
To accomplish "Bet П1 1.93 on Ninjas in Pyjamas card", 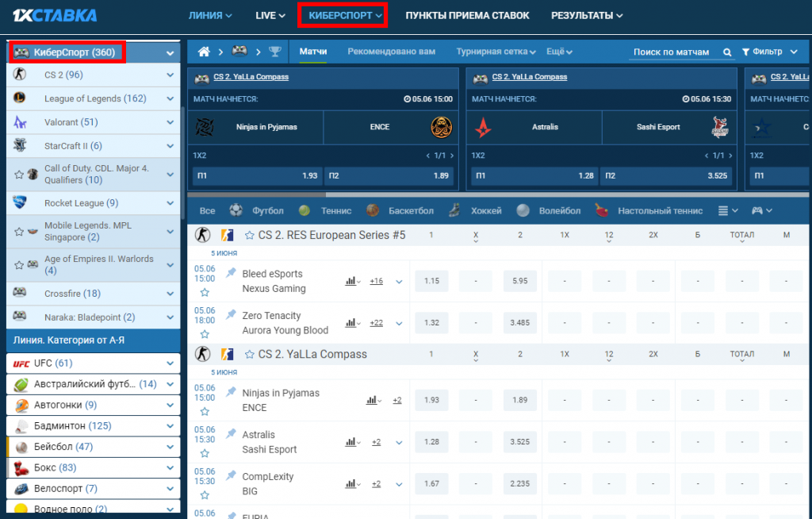I will coord(258,175).
